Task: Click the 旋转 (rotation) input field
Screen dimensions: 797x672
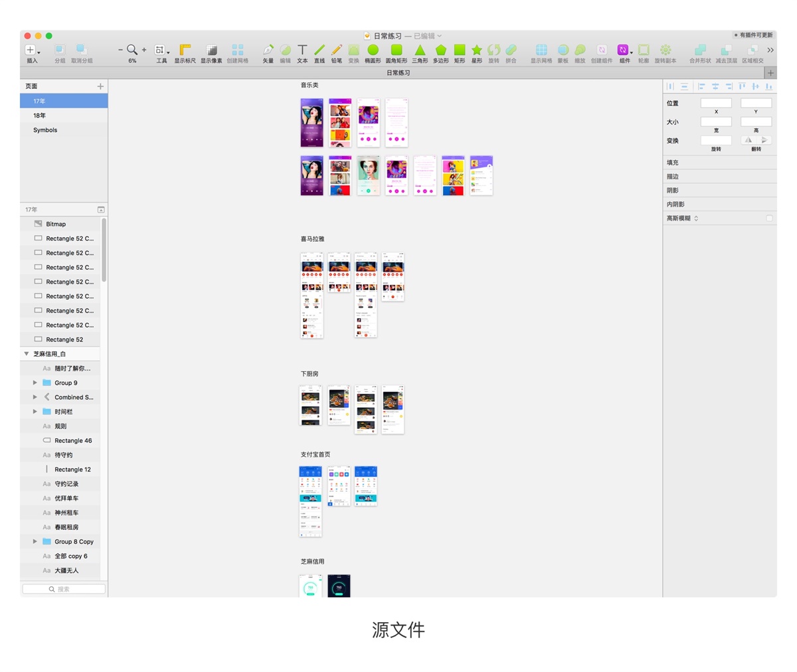Action: click(716, 140)
